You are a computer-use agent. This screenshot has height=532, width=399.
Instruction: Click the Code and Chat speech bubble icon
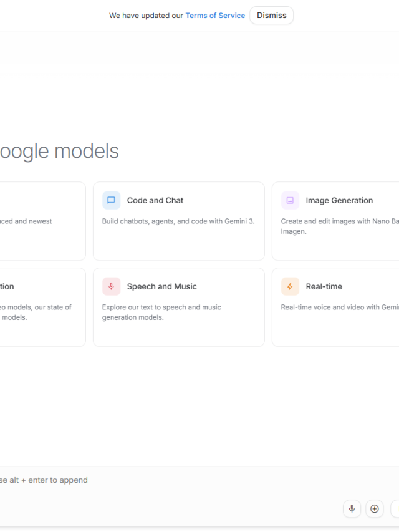click(112, 201)
